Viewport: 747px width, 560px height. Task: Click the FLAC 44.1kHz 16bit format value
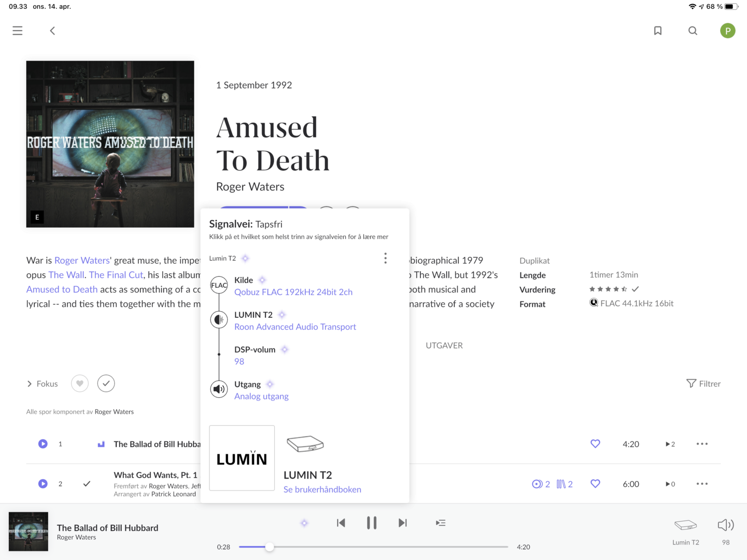637,303
